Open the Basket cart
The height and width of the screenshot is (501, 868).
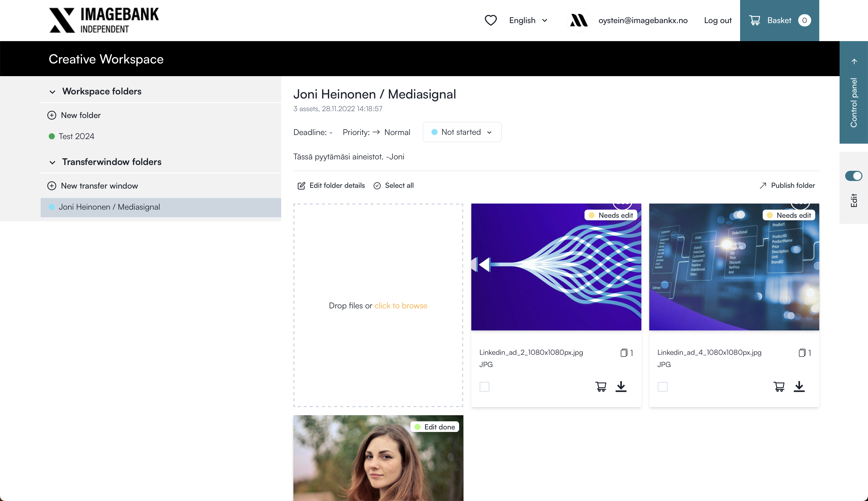(779, 20)
